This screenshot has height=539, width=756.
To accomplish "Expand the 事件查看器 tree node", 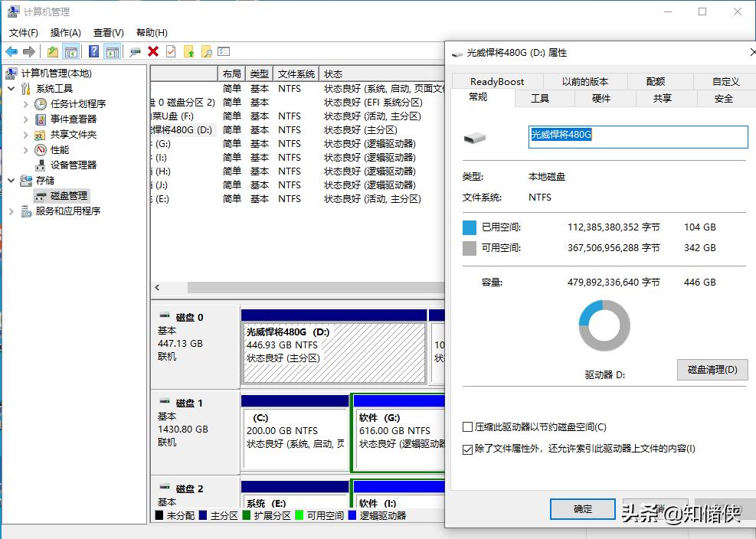I will (x=25, y=119).
